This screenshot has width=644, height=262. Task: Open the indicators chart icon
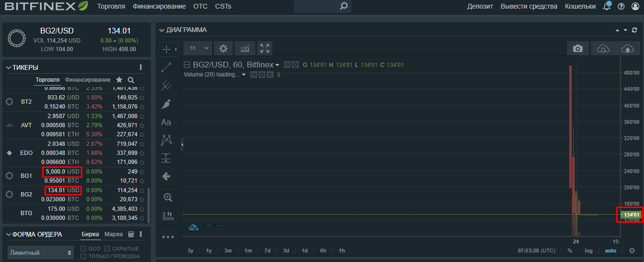pos(244,48)
